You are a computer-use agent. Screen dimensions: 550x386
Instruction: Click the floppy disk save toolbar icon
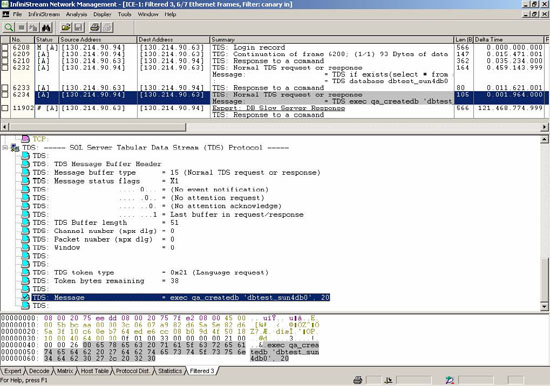pyautogui.click(x=78, y=27)
